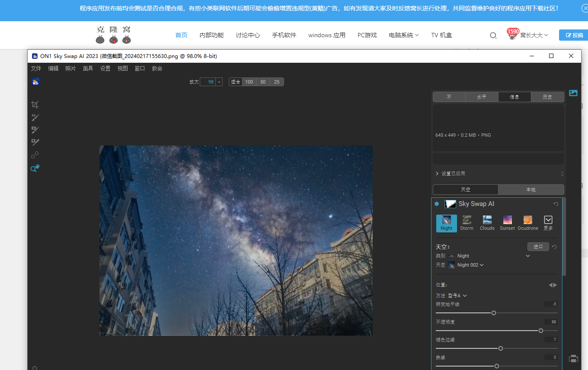The width and height of the screenshot is (588, 370).
Task: Go to the 首页 site link
Action: click(x=182, y=35)
